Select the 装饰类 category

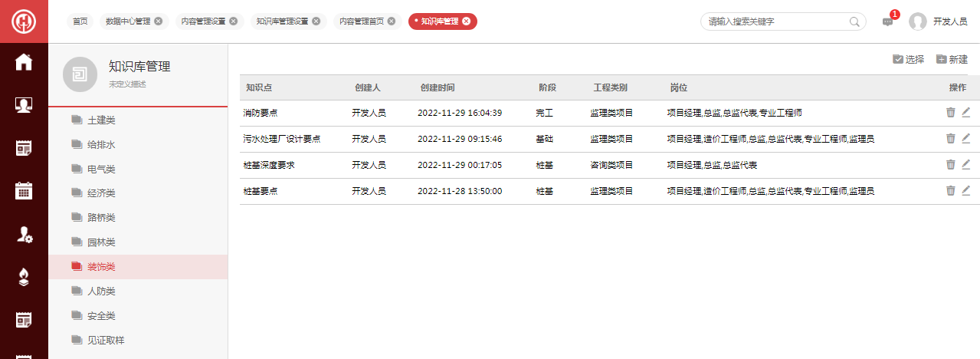138,267
